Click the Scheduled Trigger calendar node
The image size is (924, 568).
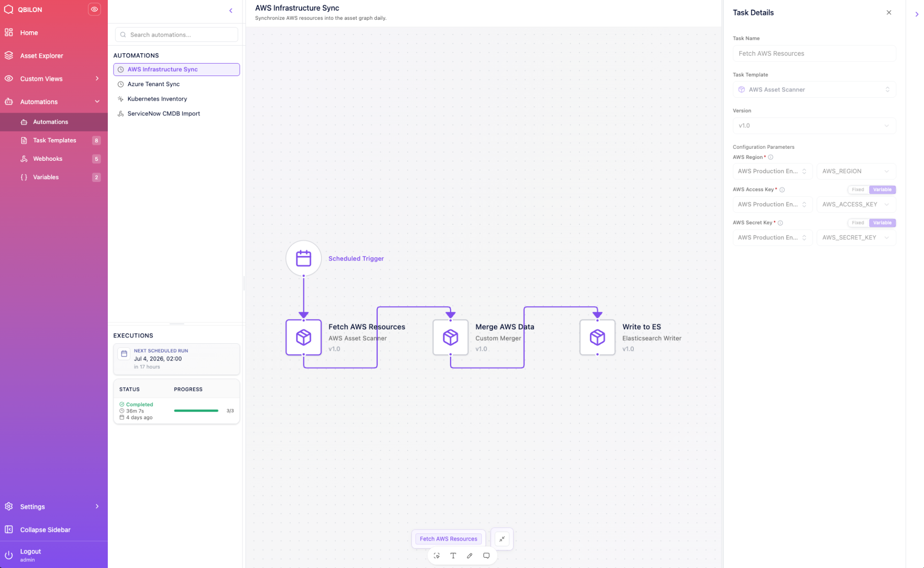click(304, 258)
